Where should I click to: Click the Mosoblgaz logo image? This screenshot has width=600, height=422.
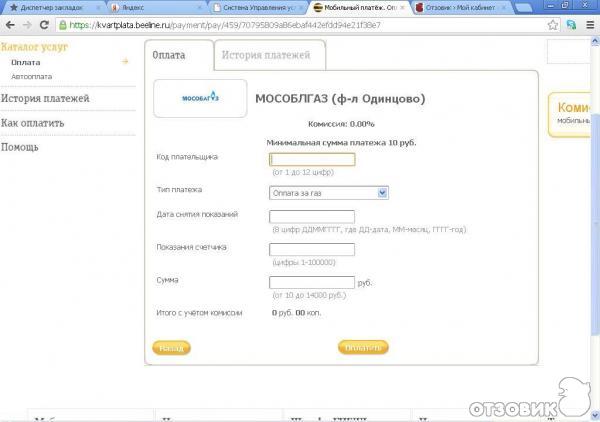coord(200,99)
